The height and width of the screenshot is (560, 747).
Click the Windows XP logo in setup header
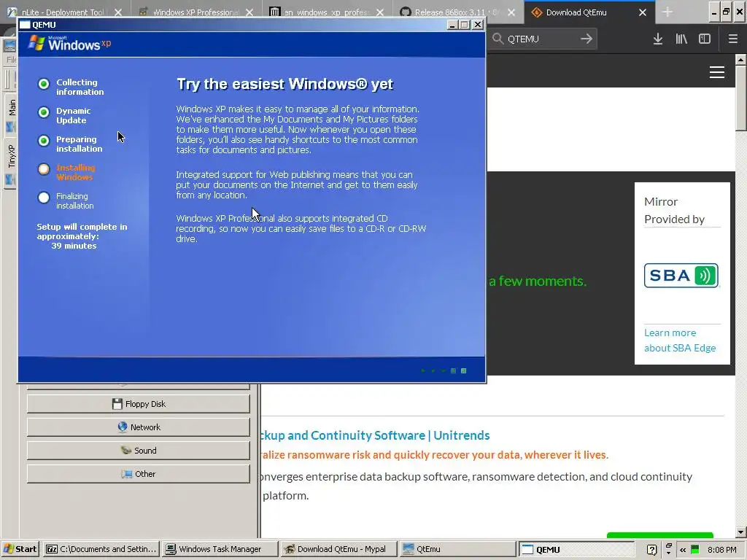coord(69,43)
